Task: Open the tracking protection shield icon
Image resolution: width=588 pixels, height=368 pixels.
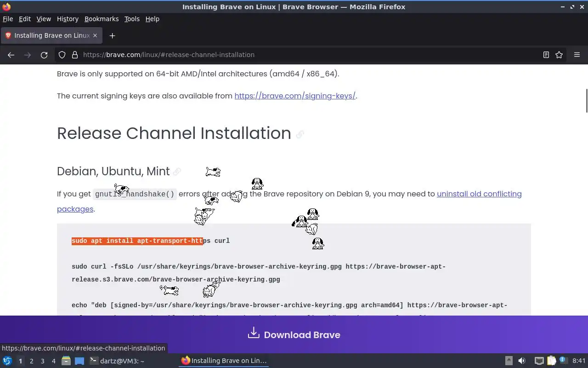Action: point(62,55)
